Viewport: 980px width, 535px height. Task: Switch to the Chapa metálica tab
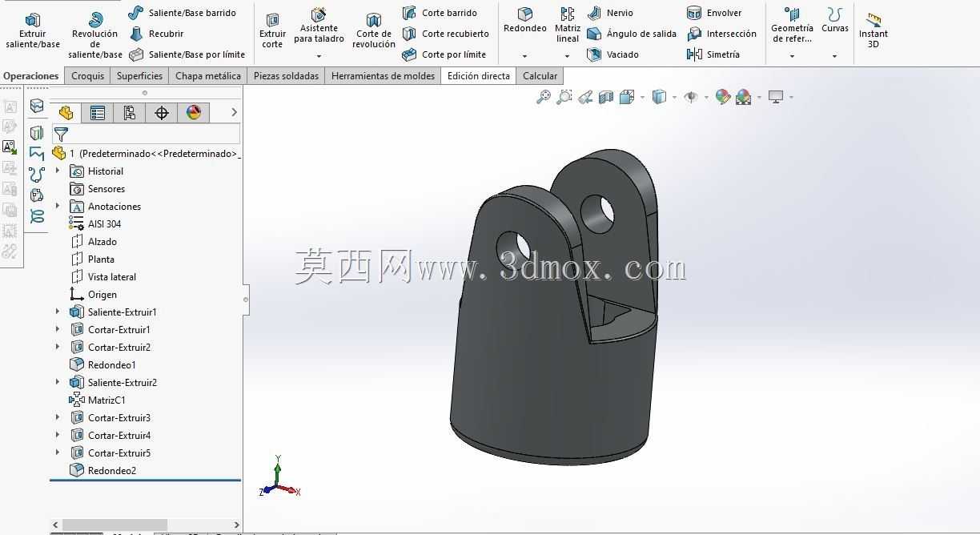pos(208,76)
